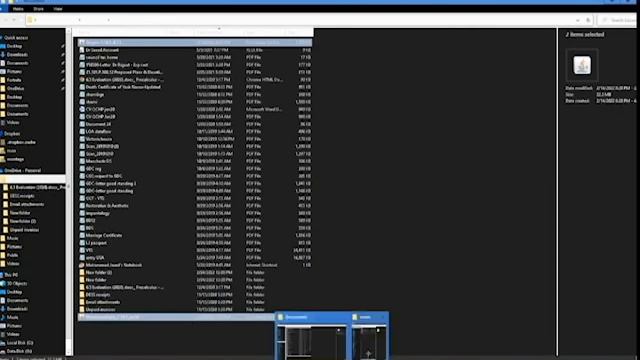
Task: Click the '2 items selected' details heading
Action: pyautogui.click(x=585, y=35)
